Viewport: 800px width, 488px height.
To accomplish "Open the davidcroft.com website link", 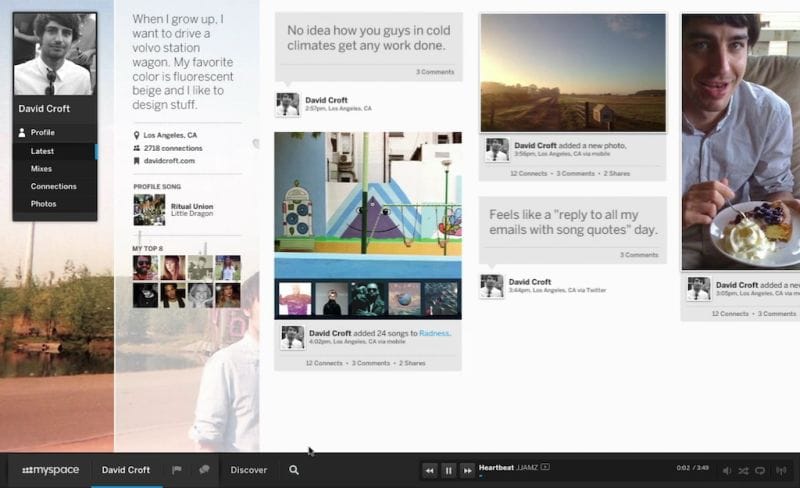I will [168, 160].
